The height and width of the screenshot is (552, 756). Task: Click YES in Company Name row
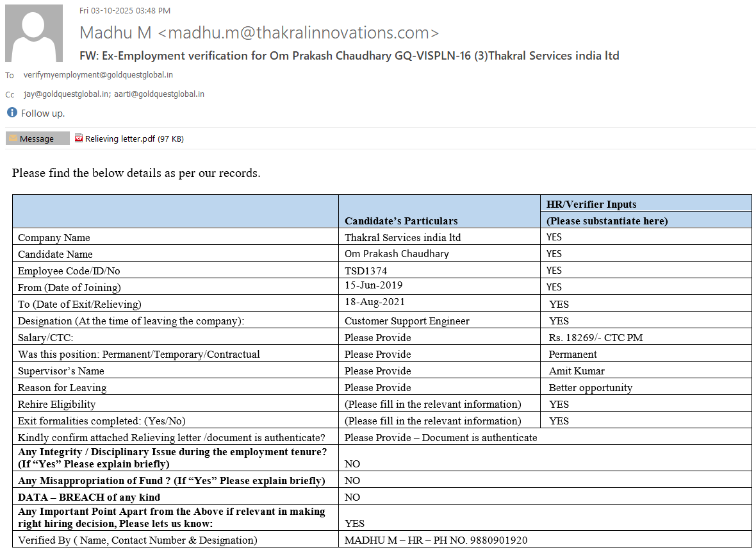[554, 237]
